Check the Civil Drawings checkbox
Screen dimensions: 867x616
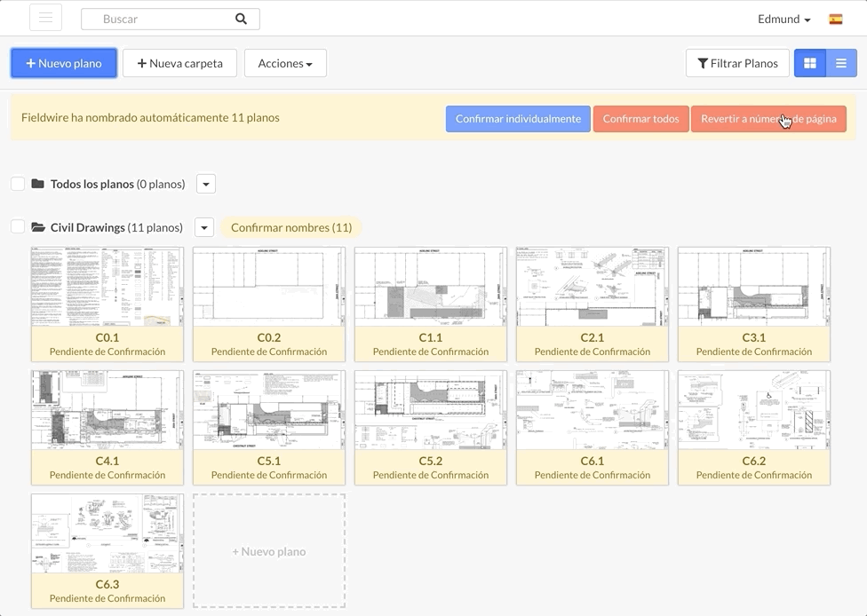tap(16, 226)
